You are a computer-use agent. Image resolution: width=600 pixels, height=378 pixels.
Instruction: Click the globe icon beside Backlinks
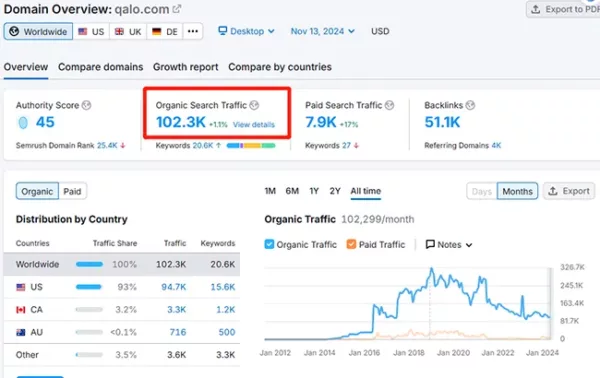click(x=470, y=105)
